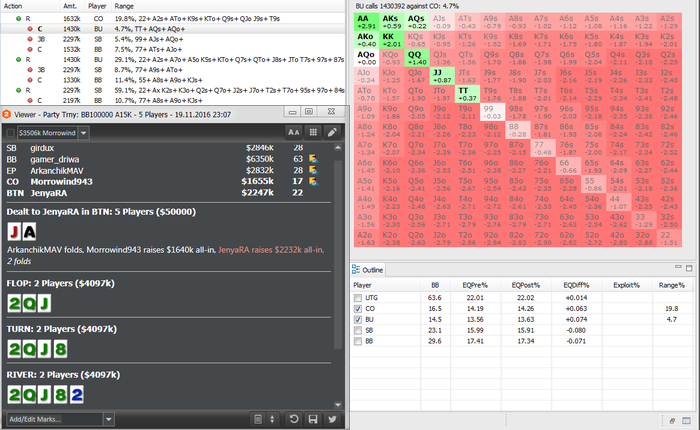Uncheck the BU checkbox in Outline
The width and height of the screenshot is (700, 430).
point(358,320)
